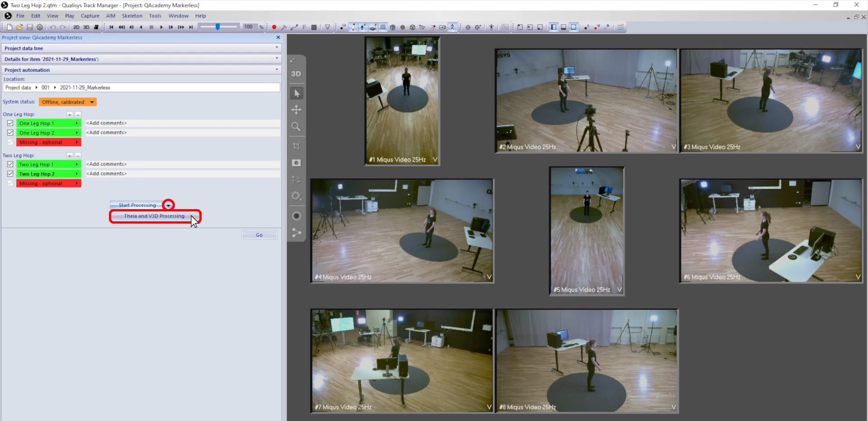This screenshot has height=421, width=868.
Task: Select the arrow pointer tool in viewer sidebar
Action: [296, 94]
